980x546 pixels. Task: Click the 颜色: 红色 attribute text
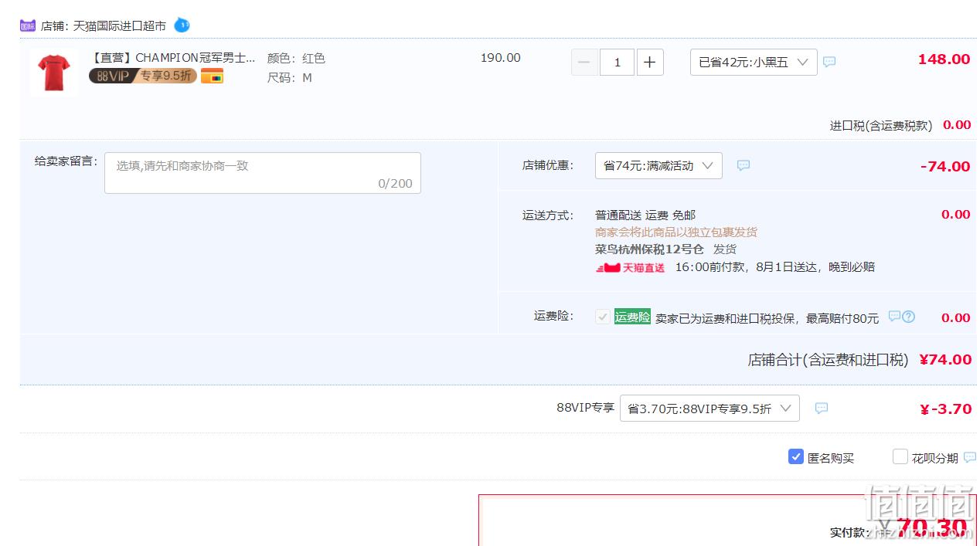point(296,58)
